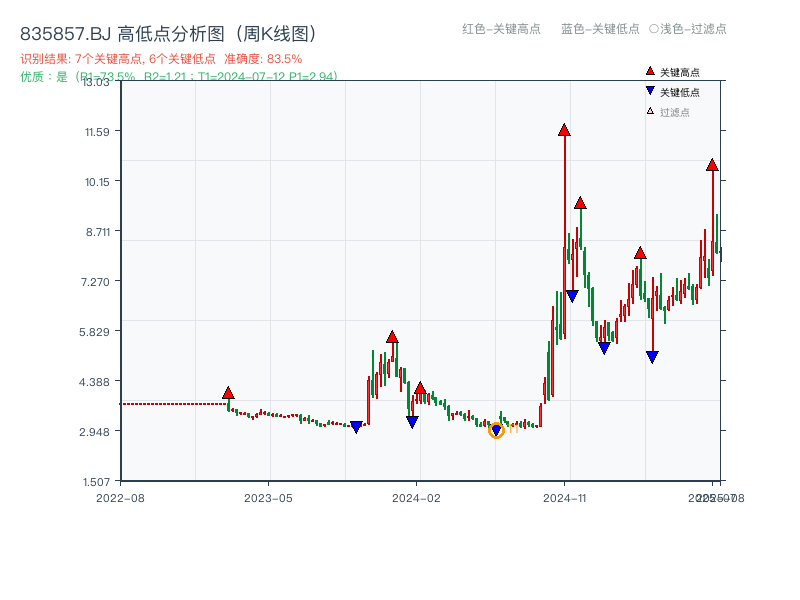Image resolution: width=800 pixels, height=600 pixels.
Task: Click the 2.948 y-axis label
Action: click(94, 432)
